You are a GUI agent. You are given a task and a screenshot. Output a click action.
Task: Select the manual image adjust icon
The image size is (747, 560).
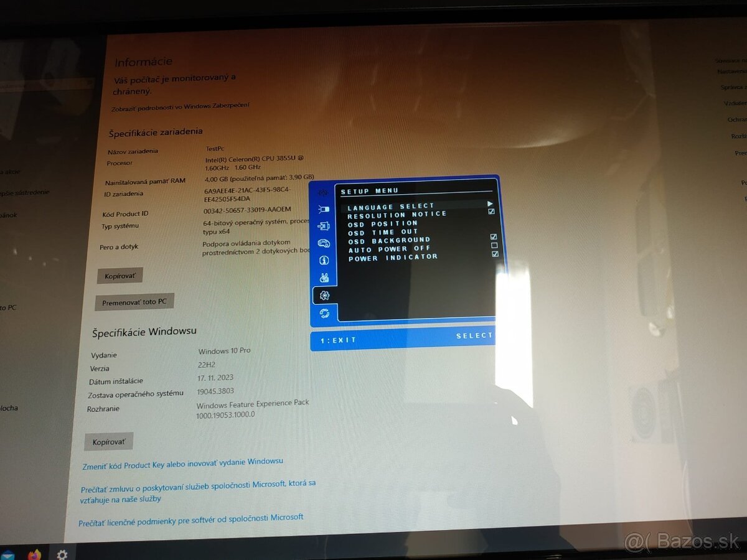tap(324, 276)
